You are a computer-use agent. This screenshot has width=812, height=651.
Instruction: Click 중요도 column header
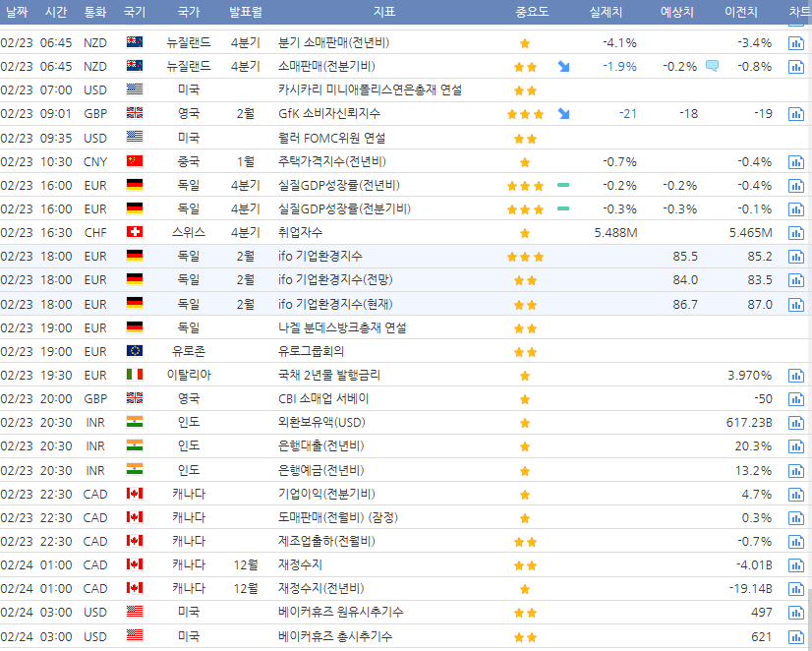pyautogui.click(x=532, y=12)
